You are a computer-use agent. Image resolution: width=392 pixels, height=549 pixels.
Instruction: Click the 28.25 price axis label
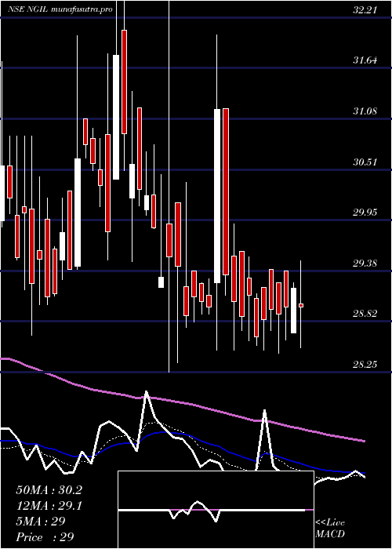[x=365, y=365]
